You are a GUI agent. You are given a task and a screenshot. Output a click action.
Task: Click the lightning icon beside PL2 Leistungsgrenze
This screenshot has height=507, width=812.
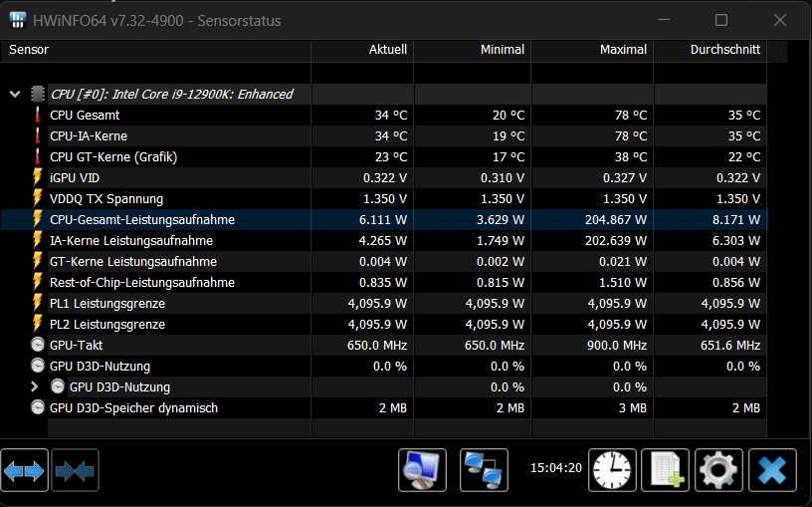click(37, 324)
